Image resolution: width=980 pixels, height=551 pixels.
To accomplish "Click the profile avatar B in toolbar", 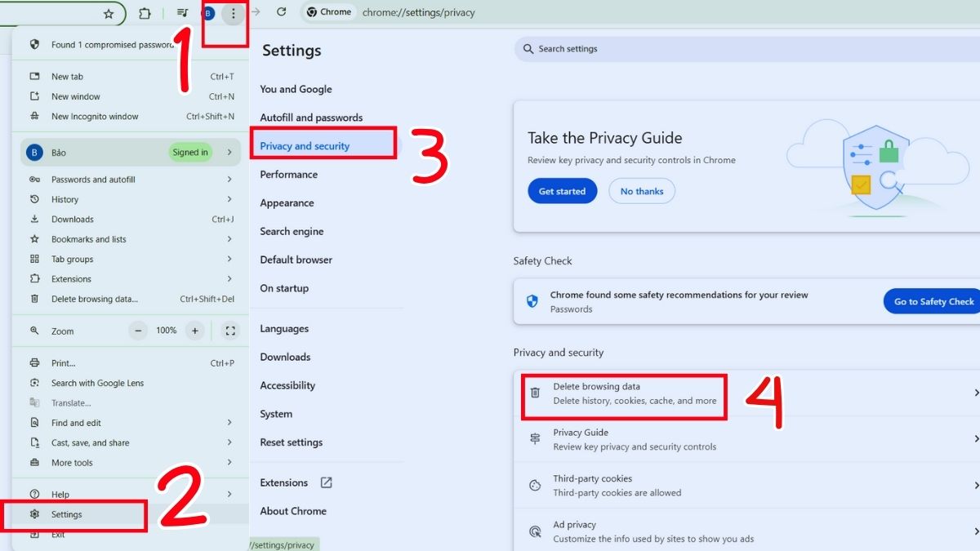I will tap(208, 13).
